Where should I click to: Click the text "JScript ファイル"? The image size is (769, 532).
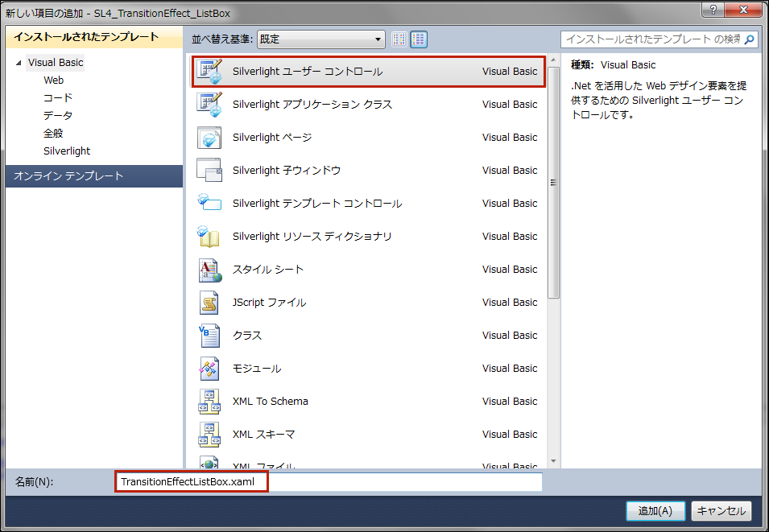pos(269,303)
